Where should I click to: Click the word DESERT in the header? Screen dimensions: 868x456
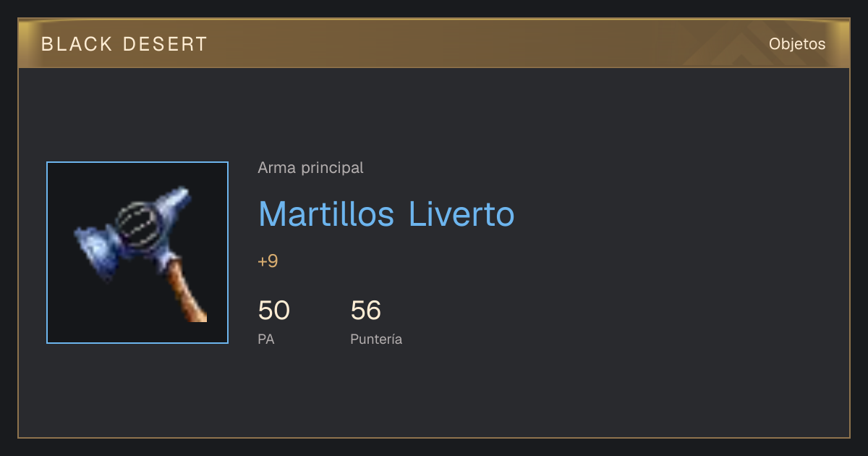click(x=166, y=44)
